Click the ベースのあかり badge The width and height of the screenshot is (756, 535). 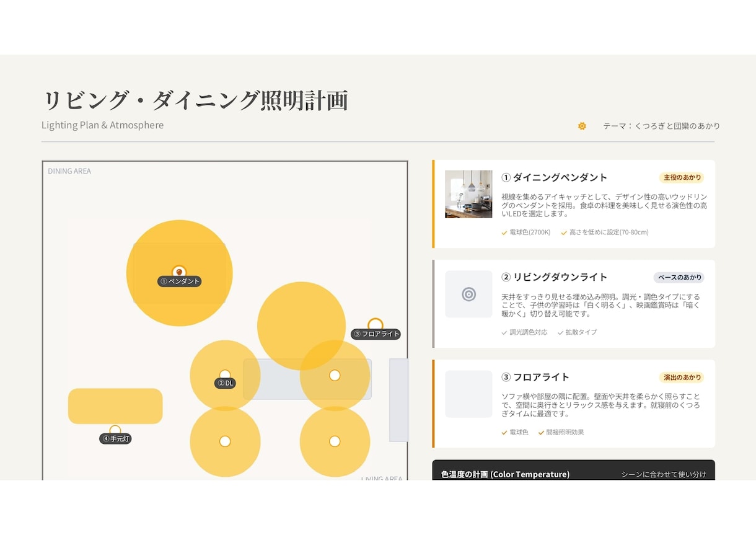[679, 277]
